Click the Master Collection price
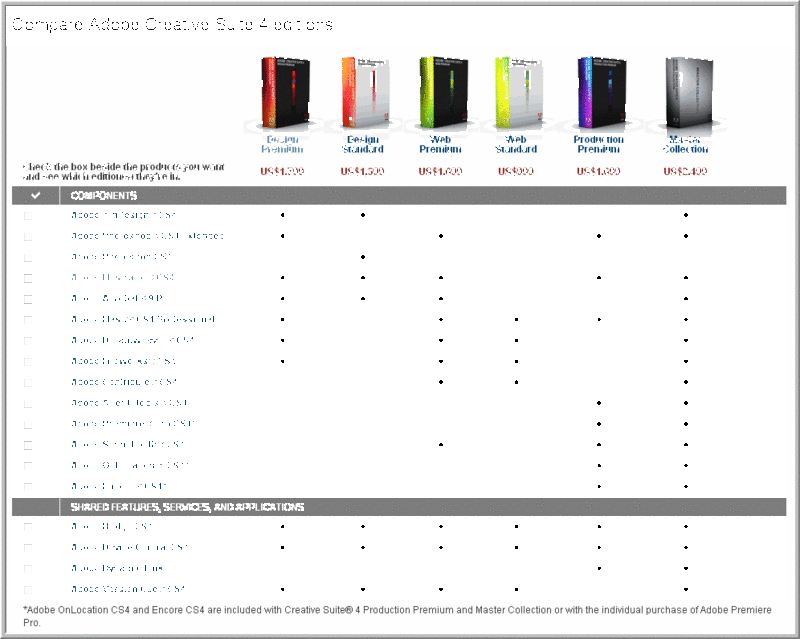The image size is (800, 639). (x=685, y=171)
